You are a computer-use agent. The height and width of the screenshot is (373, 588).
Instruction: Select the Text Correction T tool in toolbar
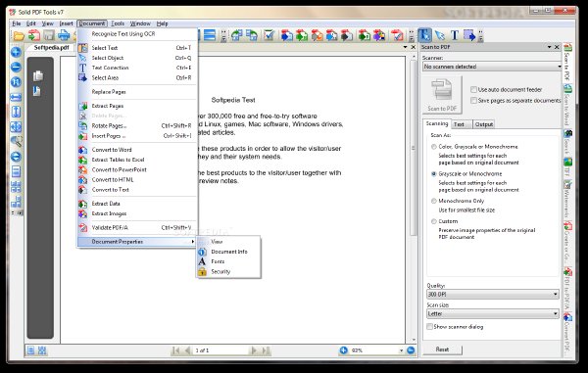point(455,35)
